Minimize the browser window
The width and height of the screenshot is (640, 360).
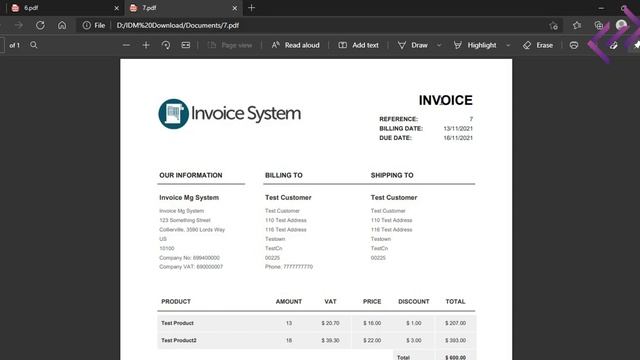(x=601, y=8)
